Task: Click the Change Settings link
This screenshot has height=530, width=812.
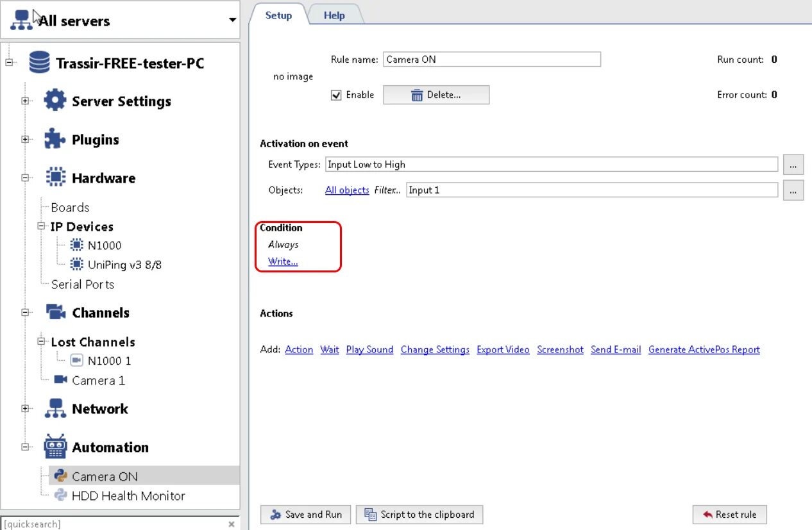Action: [x=435, y=349]
